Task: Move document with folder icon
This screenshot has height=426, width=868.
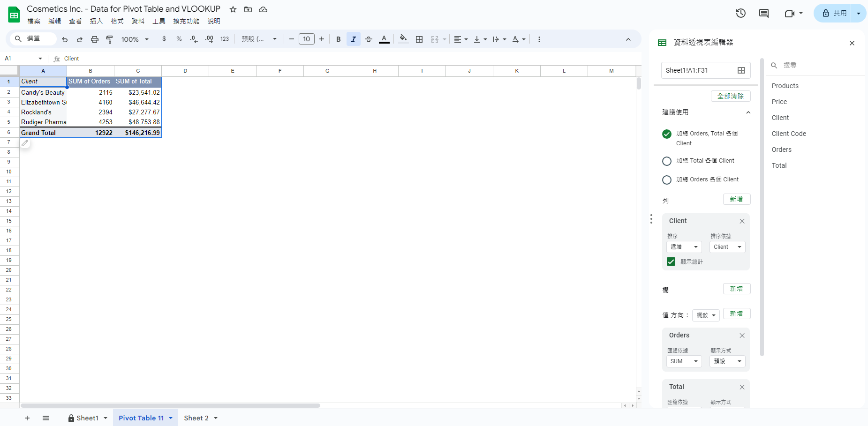Action: click(248, 9)
